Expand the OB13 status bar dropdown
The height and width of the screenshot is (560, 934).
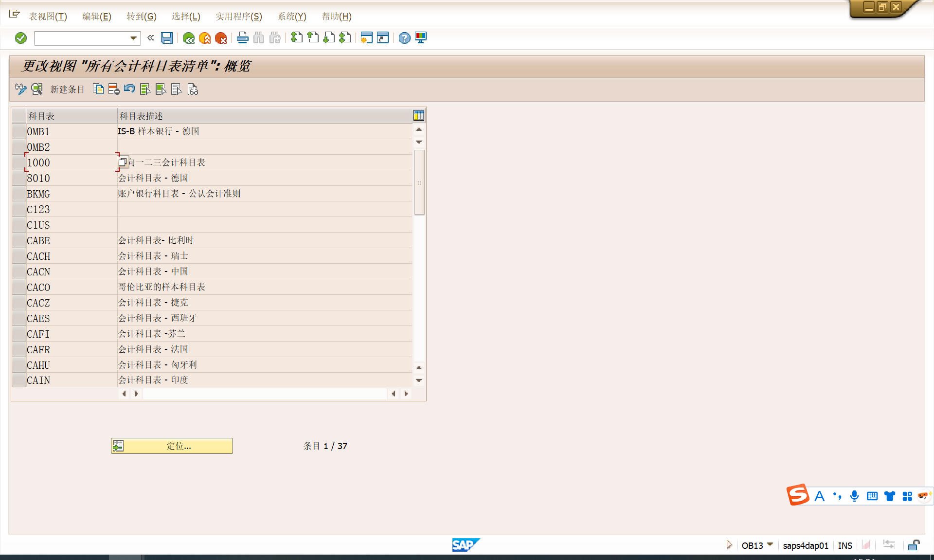[x=770, y=545]
